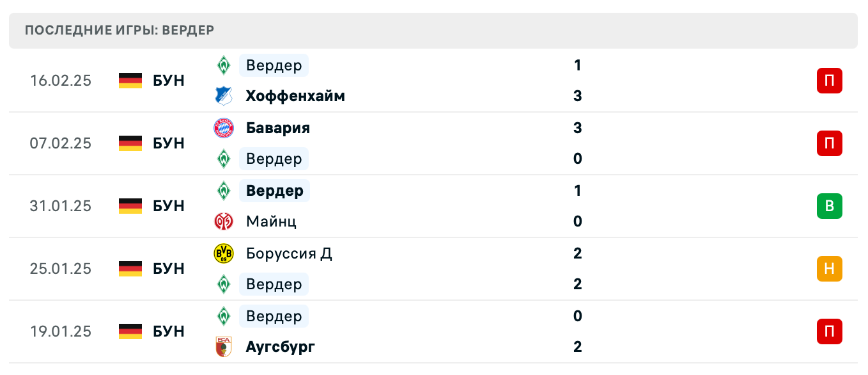The width and height of the screenshot is (868, 375).
Task: Click the Werder Bremen club crest
Action: (225, 65)
